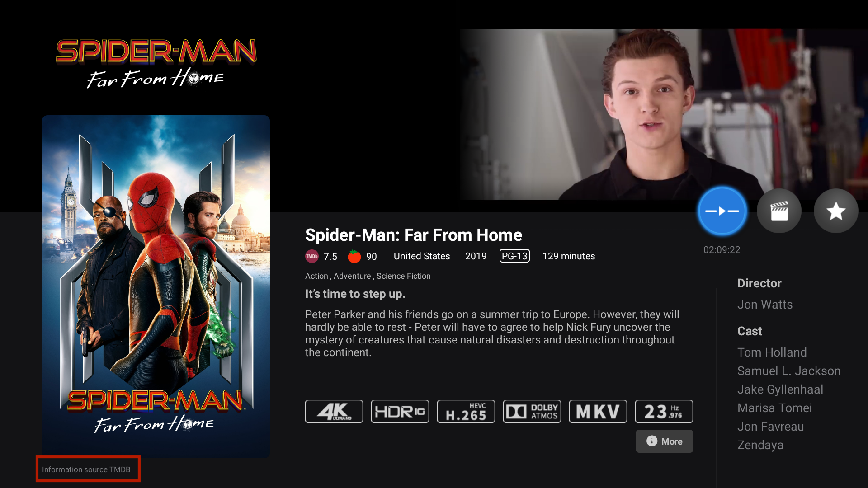The width and height of the screenshot is (868, 488).
Task: Click the Rotten Tomatoes score icon
Action: coord(354,256)
